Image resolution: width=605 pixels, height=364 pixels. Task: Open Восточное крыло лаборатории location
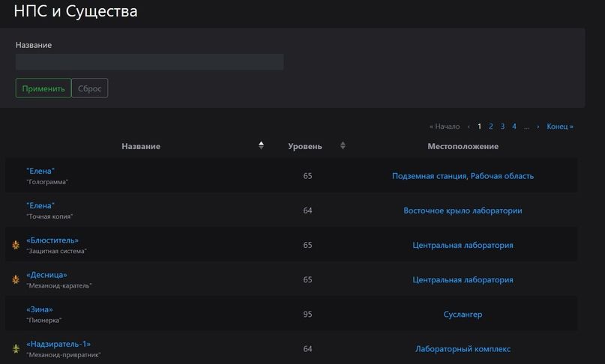pyautogui.click(x=463, y=210)
